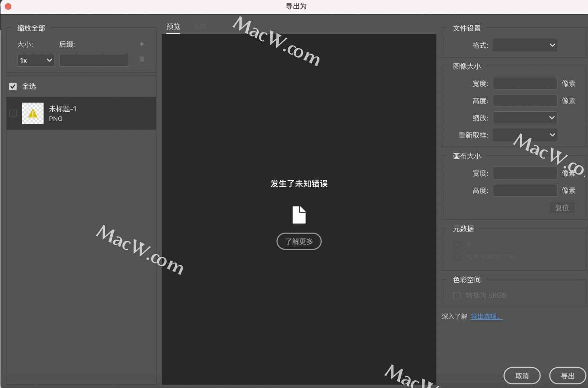Click the plus icon to add scale size

[x=142, y=44]
